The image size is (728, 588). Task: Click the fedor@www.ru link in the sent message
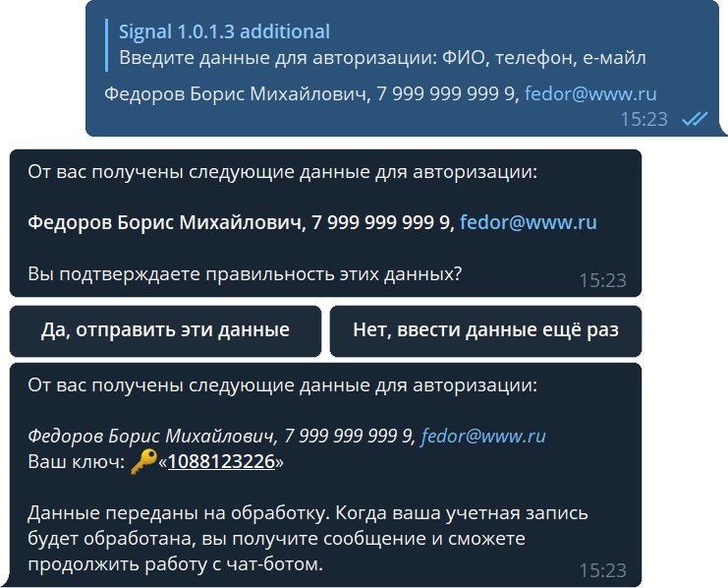pos(590,93)
